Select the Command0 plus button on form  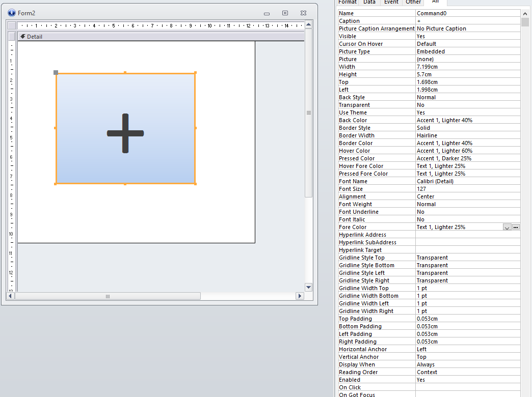(x=125, y=128)
